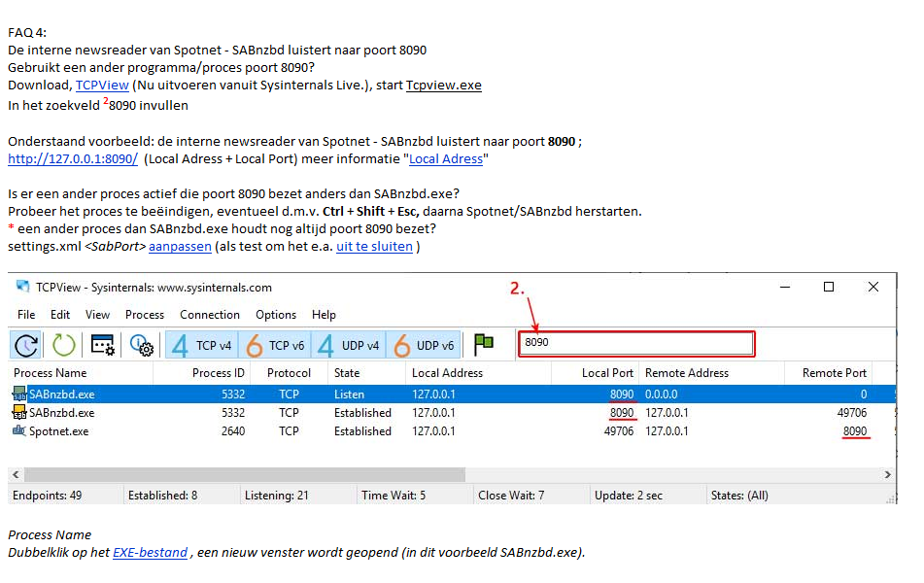Toggle the TCP v6 filter
This screenshot has width=924, height=583.
tap(275, 346)
